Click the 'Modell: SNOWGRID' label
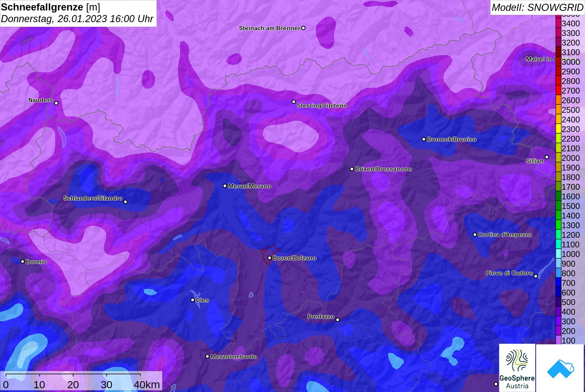 [537, 8]
